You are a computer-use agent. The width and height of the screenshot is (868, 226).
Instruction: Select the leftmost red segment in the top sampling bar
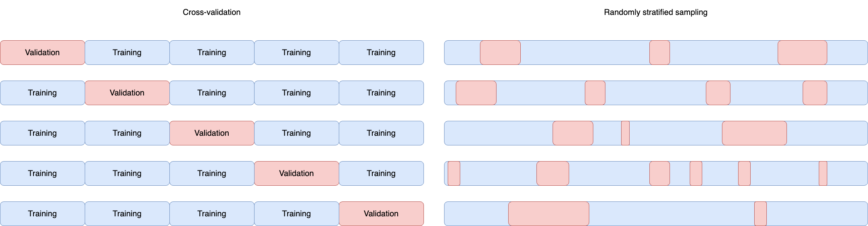pyautogui.click(x=500, y=52)
